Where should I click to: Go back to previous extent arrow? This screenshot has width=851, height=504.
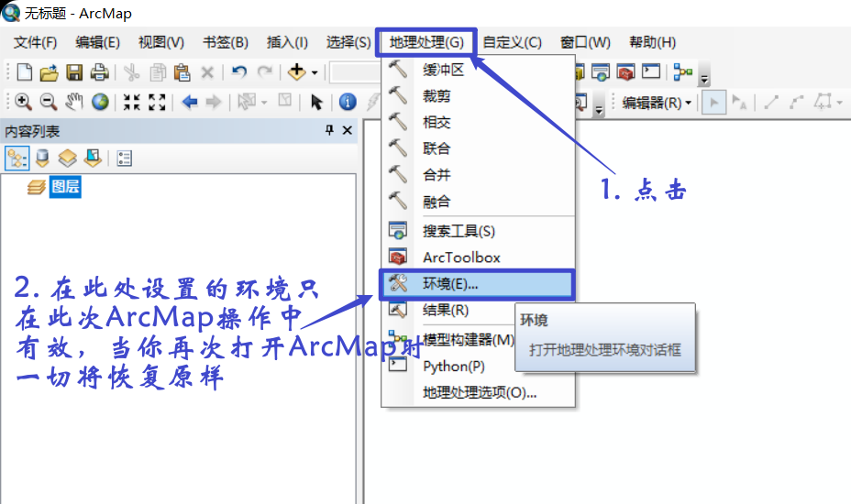coord(189,102)
